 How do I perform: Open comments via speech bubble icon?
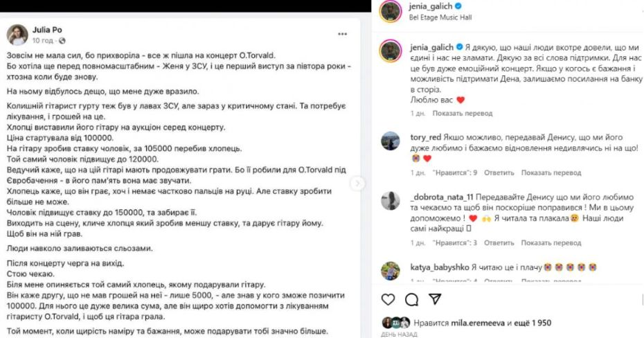412,299
